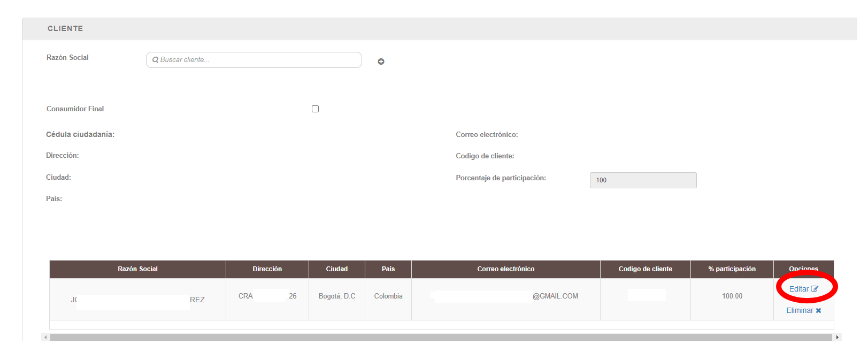
Task: Click the Editar pencil icon
Action: point(815,289)
